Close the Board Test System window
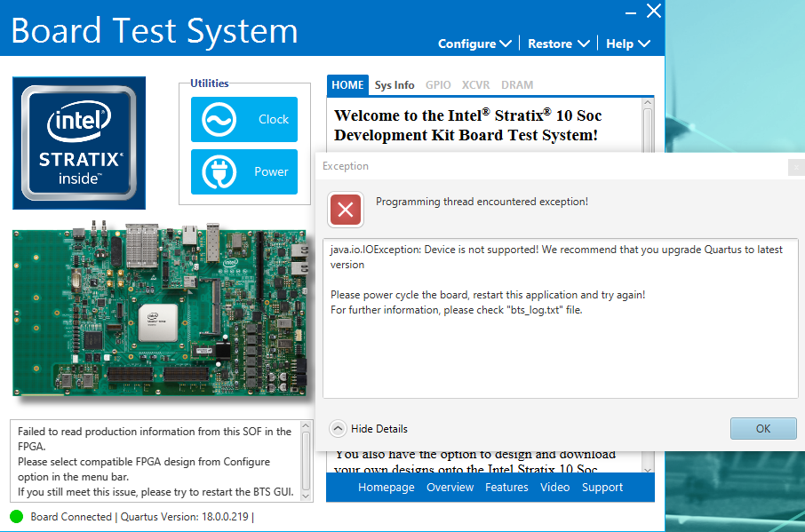 tap(653, 12)
